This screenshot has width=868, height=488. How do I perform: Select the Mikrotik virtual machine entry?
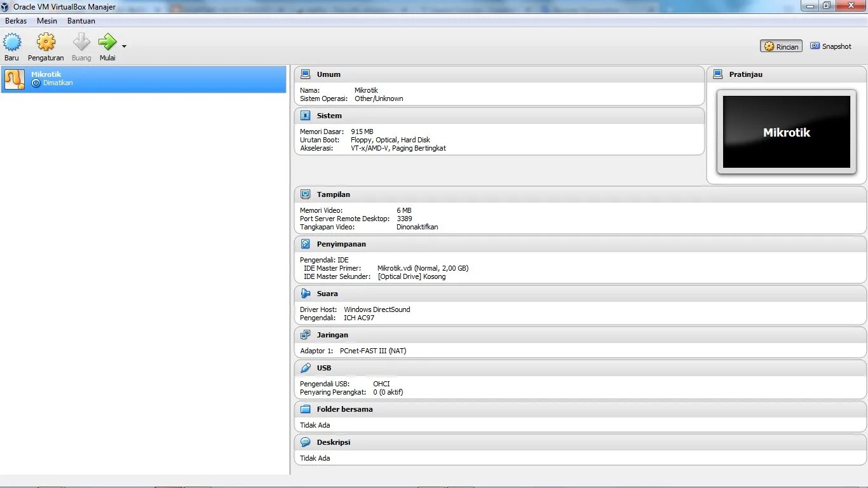(x=144, y=79)
